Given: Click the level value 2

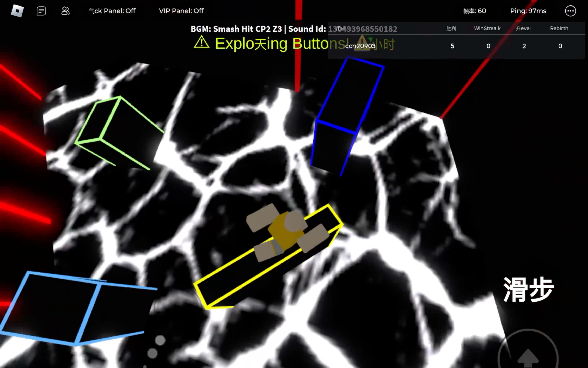Looking at the screenshot, I should (524, 46).
